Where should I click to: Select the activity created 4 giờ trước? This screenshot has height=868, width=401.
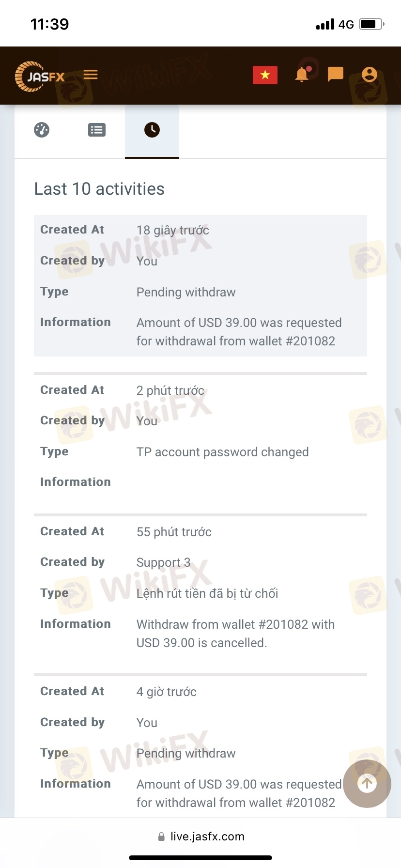(166, 692)
